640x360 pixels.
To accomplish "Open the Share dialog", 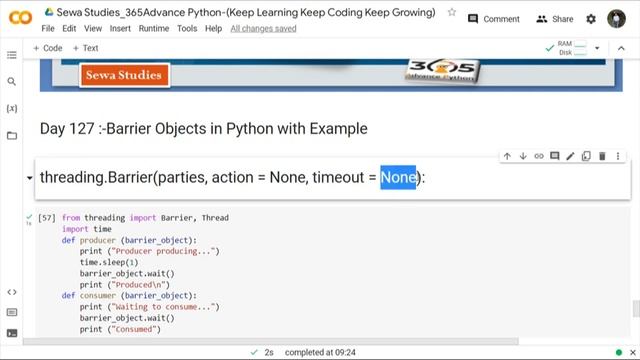I will (555, 19).
